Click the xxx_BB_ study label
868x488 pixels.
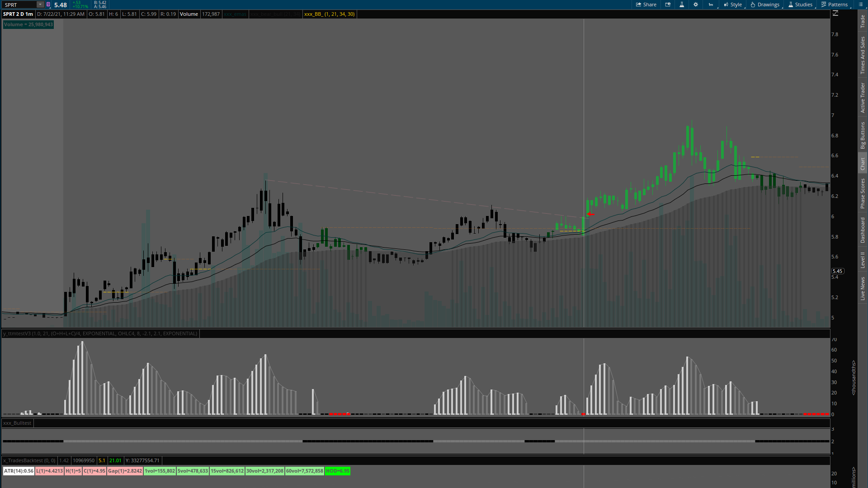329,14
